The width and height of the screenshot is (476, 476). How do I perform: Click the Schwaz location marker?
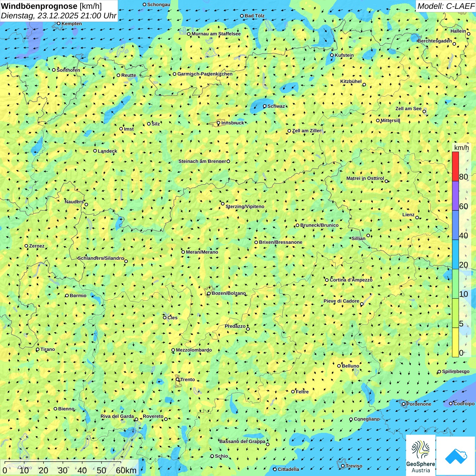click(265, 106)
